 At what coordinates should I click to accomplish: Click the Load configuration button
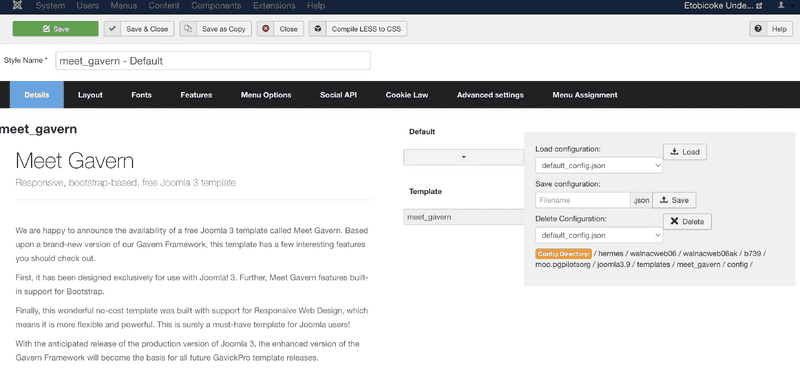[x=685, y=152]
